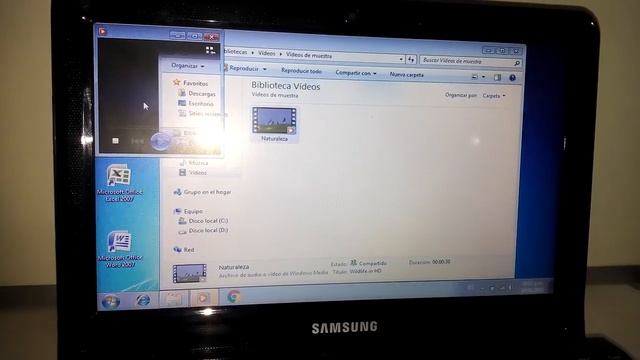Click the change view icon in Explorer toolbar

tap(475, 76)
